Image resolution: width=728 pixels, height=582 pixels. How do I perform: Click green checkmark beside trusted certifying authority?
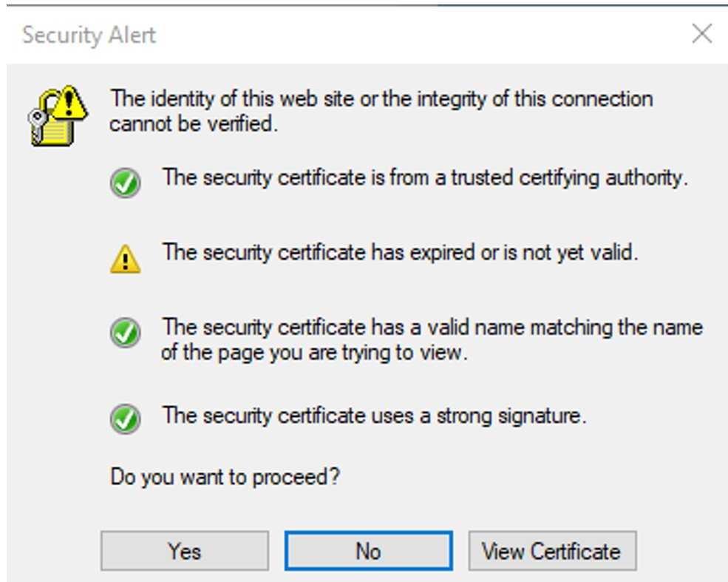126,183
